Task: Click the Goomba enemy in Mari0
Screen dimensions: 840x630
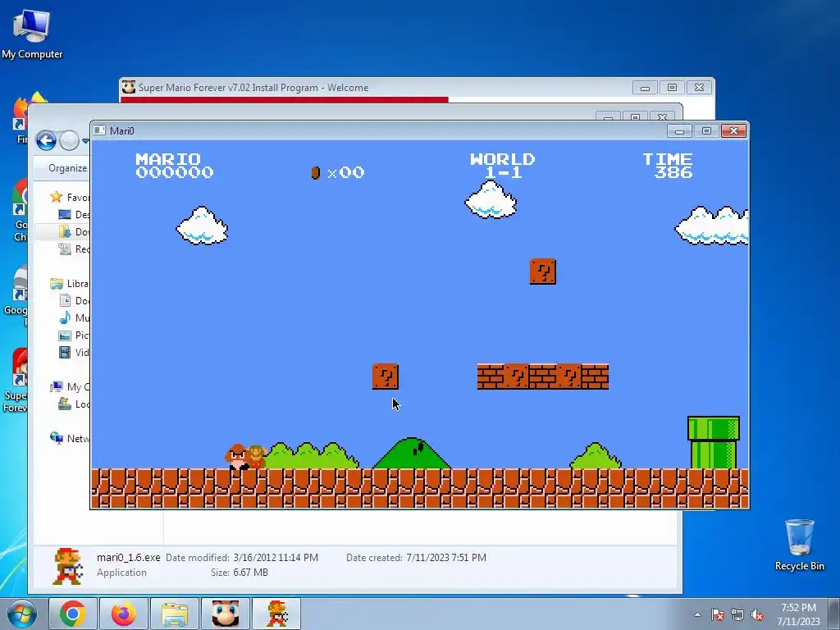Action: (x=237, y=456)
